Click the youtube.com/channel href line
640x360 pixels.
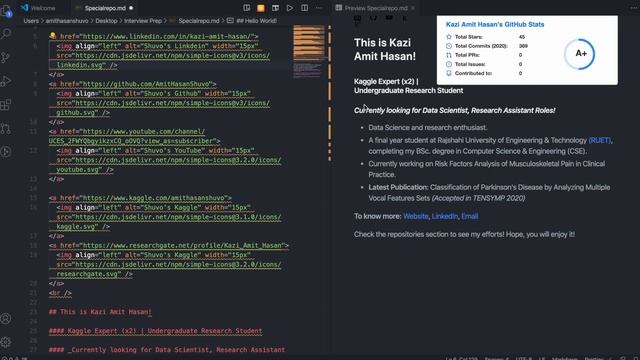pyautogui.click(x=134, y=136)
